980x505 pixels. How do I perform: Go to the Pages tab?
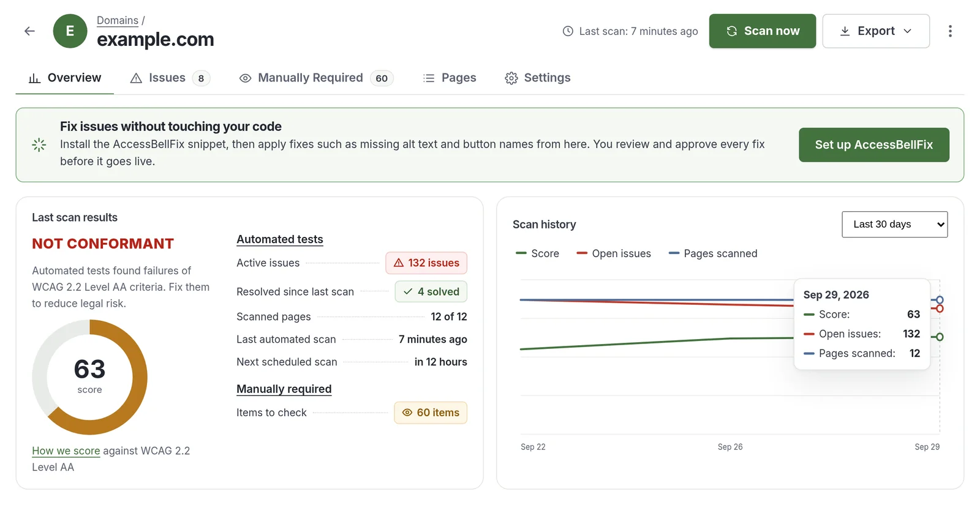point(450,78)
